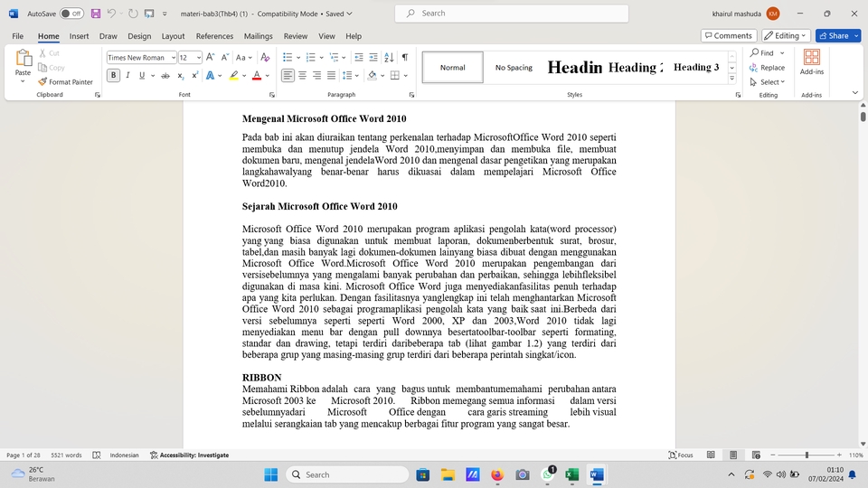Viewport: 868px width, 488px height.
Task: Open Paragraph dialog launcher
Action: [x=411, y=95]
